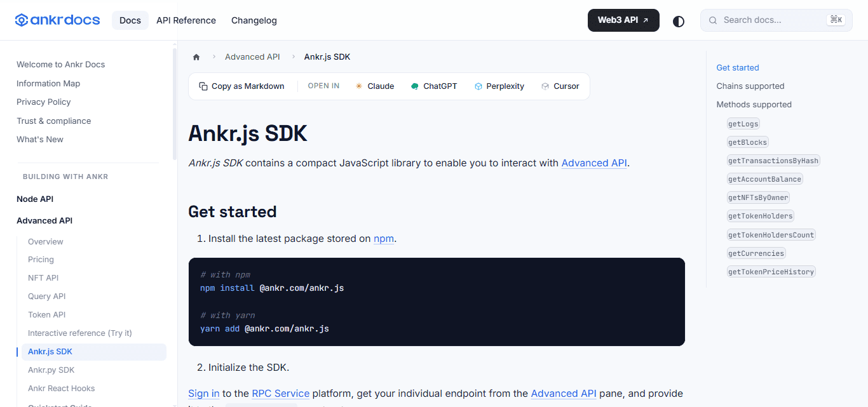Screen dimensions: 868x407
Task: Click the home breadcrumb icon
Action: click(196, 57)
